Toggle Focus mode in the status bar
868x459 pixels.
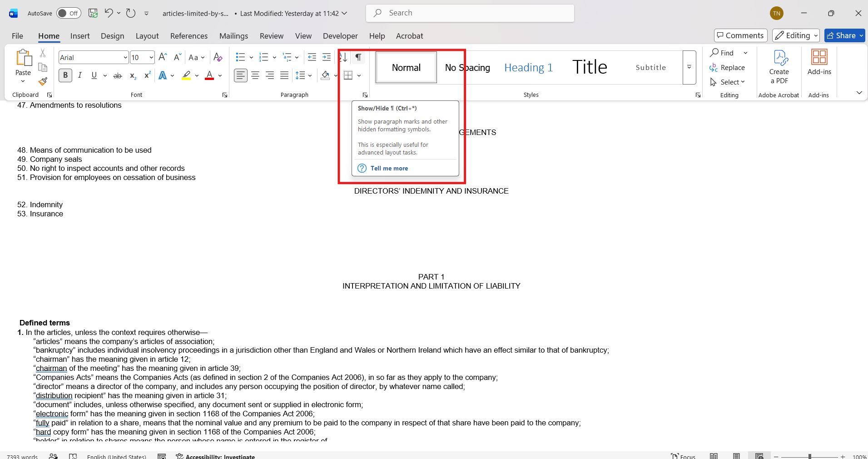pos(684,456)
